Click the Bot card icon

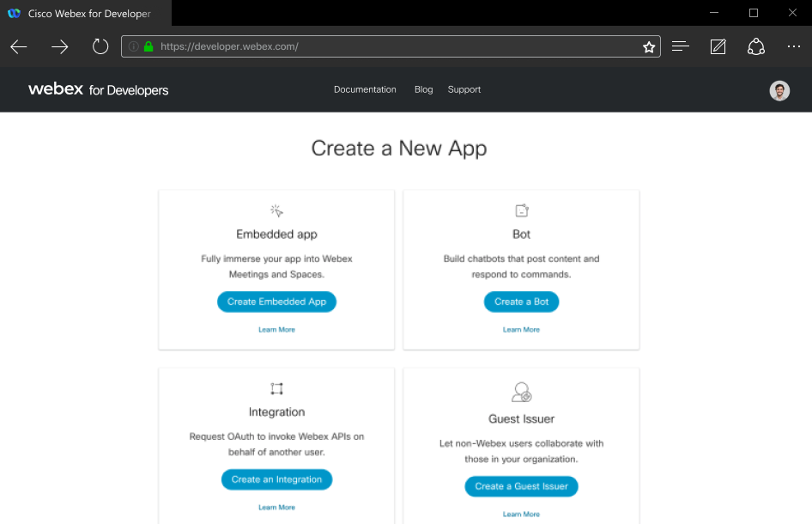click(522, 211)
